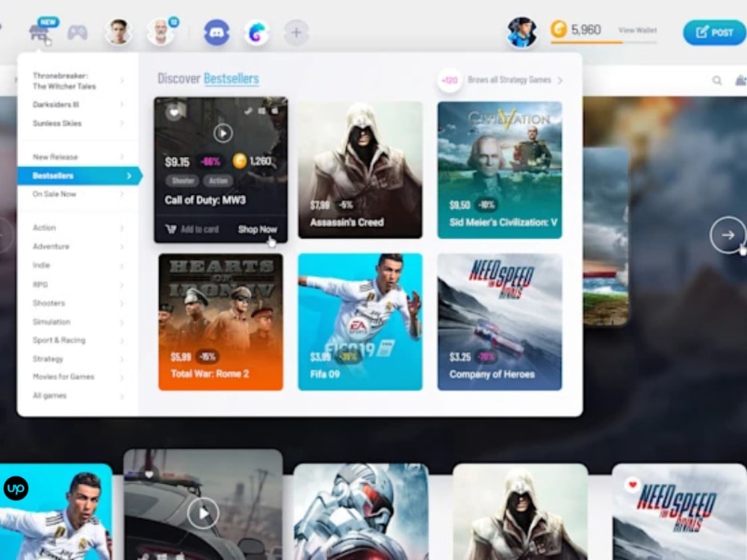The width and height of the screenshot is (747, 560).
Task: Click the 5,960 coin balance
Action: [586, 30]
